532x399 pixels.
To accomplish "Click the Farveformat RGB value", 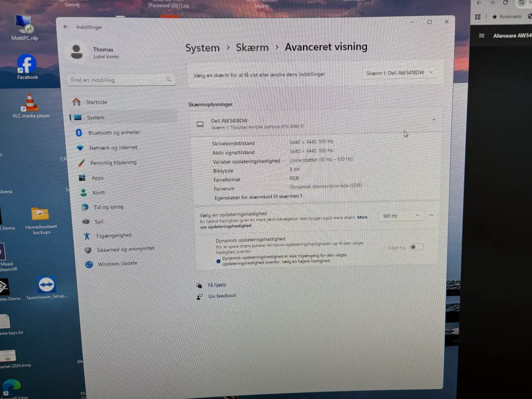I will click(x=294, y=178).
